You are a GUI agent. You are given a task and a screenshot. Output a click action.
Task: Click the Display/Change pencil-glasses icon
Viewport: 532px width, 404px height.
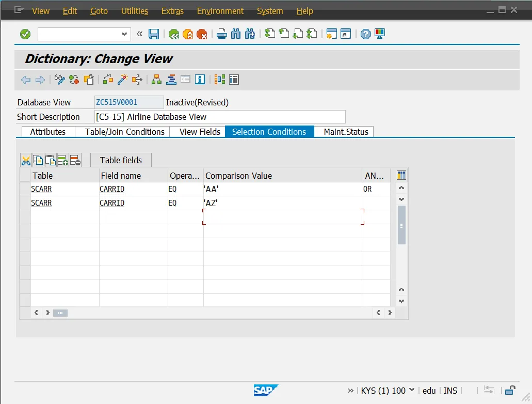60,80
